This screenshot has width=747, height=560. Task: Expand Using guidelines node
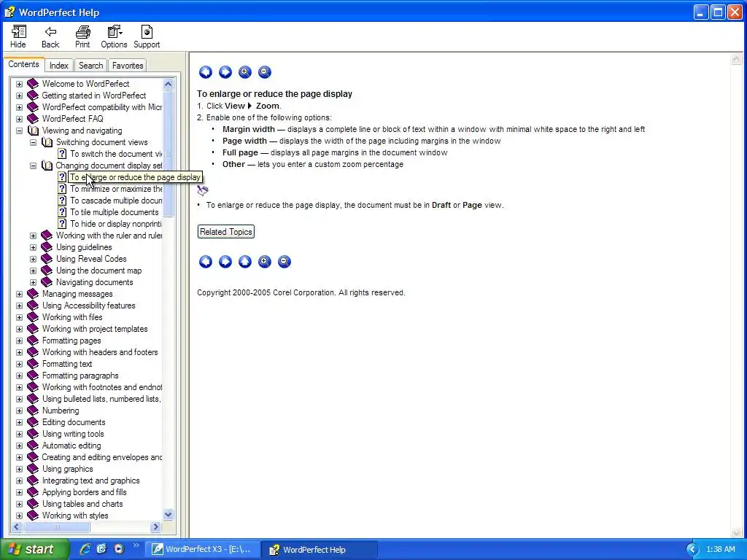(33, 248)
